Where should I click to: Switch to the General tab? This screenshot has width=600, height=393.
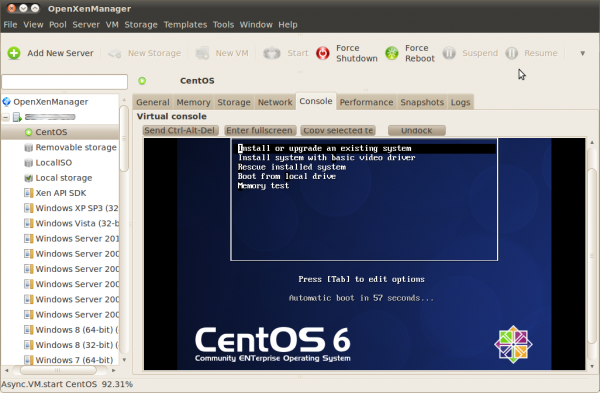tap(153, 102)
